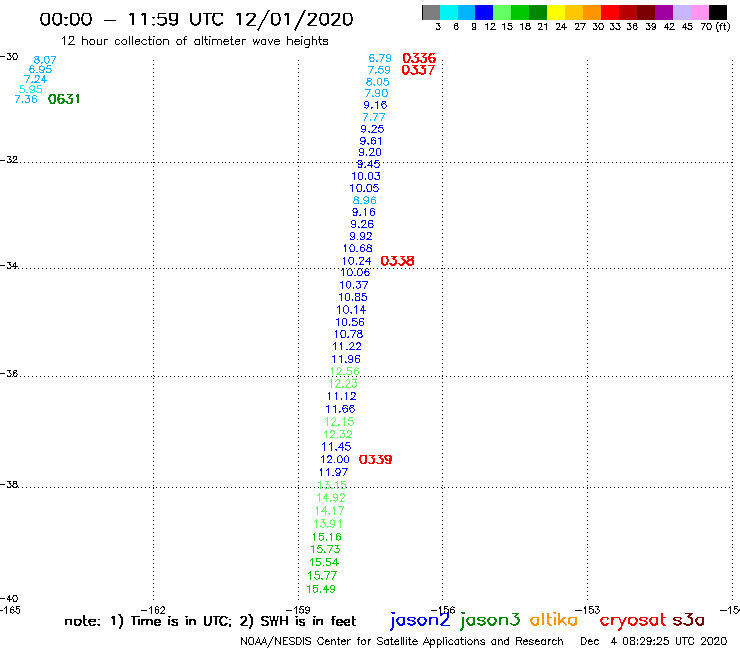Pick the cyan swatch in the legend bar
Viewport: 740px width, 650px height.
(449, 12)
